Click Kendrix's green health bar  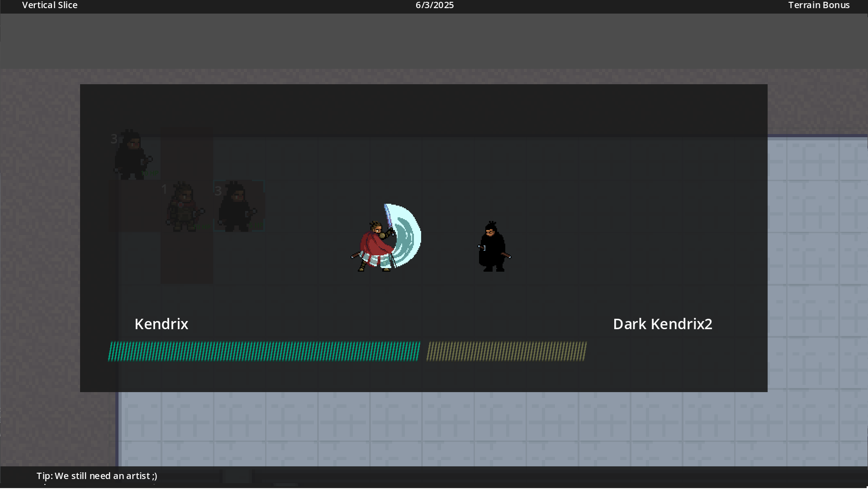(264, 351)
